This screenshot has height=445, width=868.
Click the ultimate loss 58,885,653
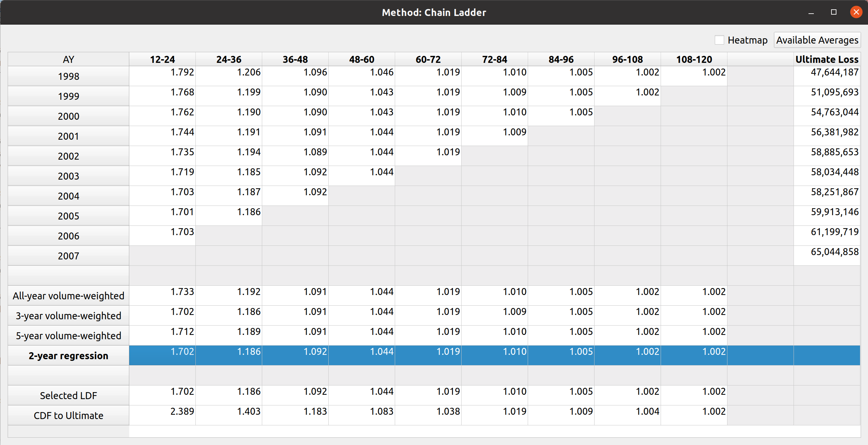pos(827,156)
